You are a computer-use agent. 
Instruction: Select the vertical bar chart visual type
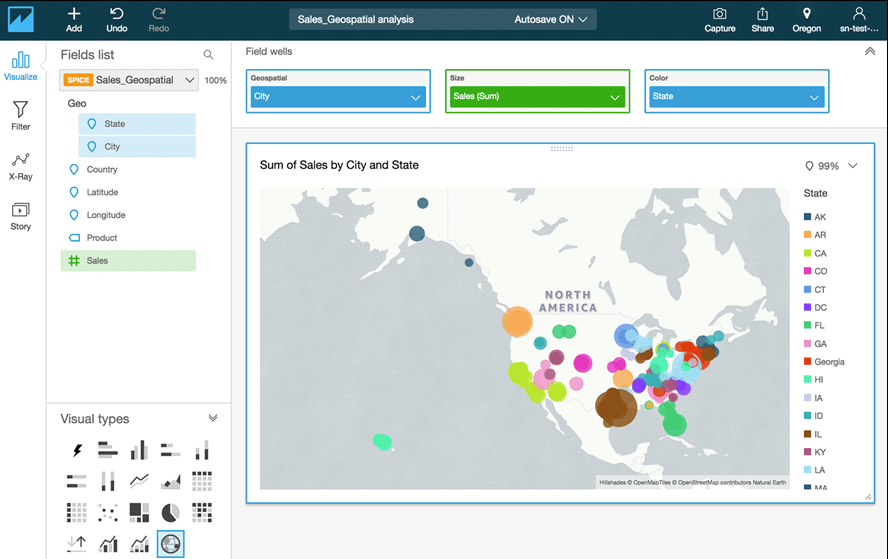pyautogui.click(x=139, y=450)
